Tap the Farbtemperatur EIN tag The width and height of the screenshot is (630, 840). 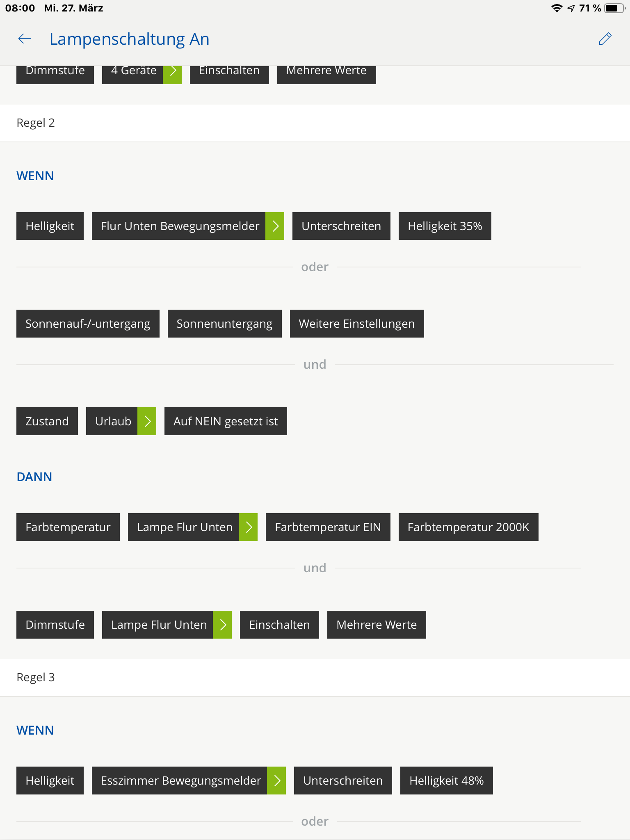click(328, 527)
